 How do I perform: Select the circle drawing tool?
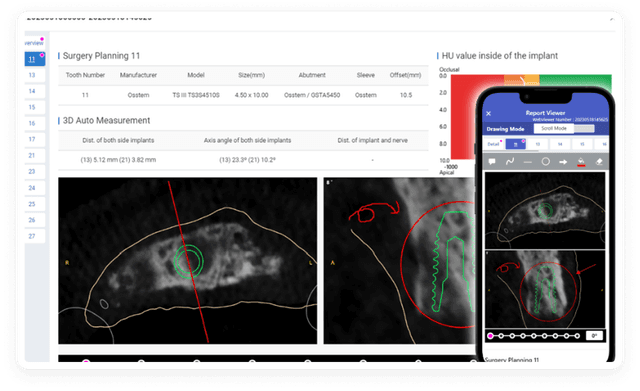tap(545, 162)
